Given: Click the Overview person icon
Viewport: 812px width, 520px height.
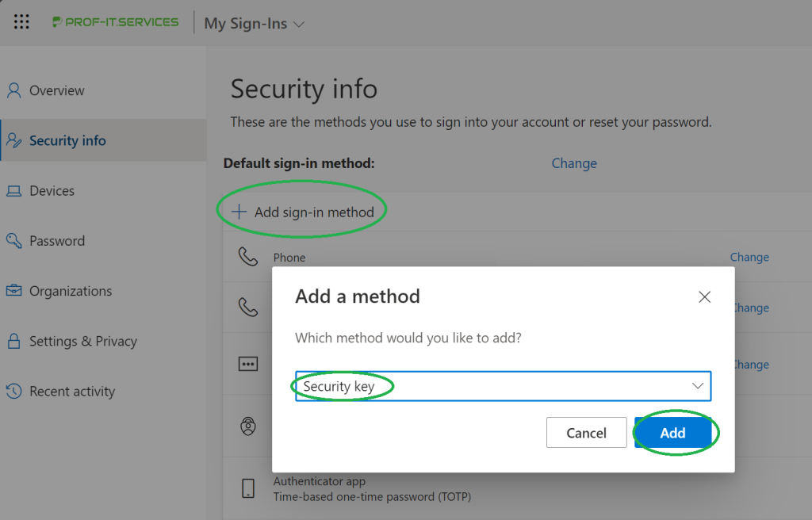Looking at the screenshot, I should click(x=13, y=90).
